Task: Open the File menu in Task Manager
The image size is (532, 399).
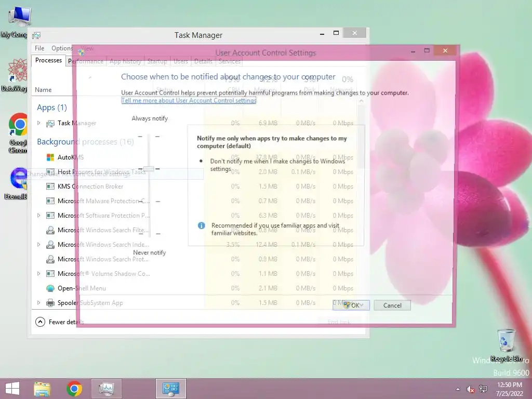Action: tap(39, 48)
